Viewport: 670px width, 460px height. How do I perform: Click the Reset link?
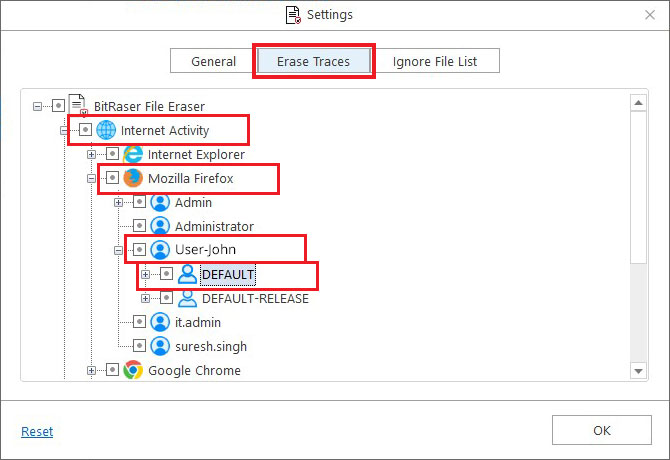37,431
